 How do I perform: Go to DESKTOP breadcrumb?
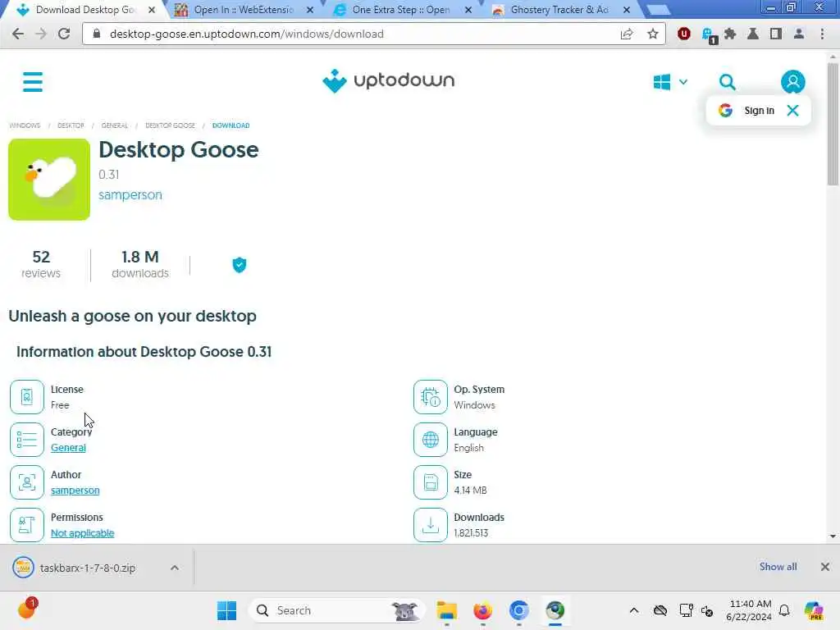pyautogui.click(x=71, y=126)
